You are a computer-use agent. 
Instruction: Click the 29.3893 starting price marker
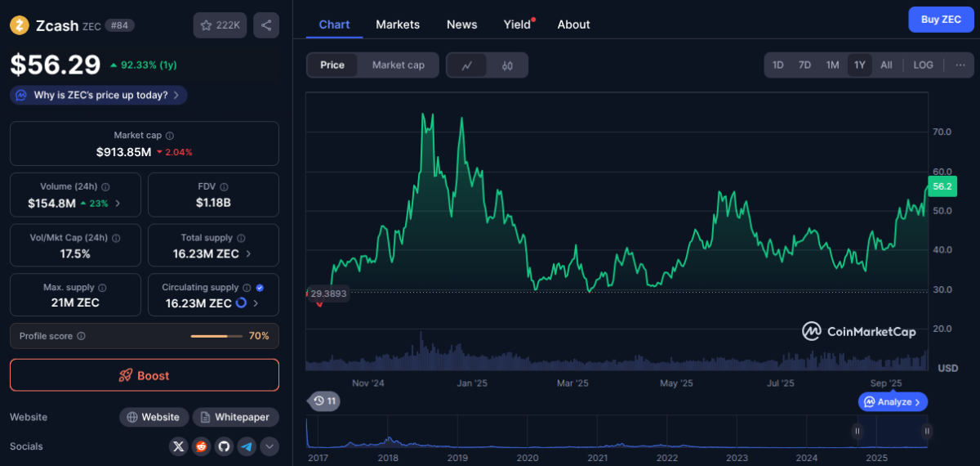point(329,293)
